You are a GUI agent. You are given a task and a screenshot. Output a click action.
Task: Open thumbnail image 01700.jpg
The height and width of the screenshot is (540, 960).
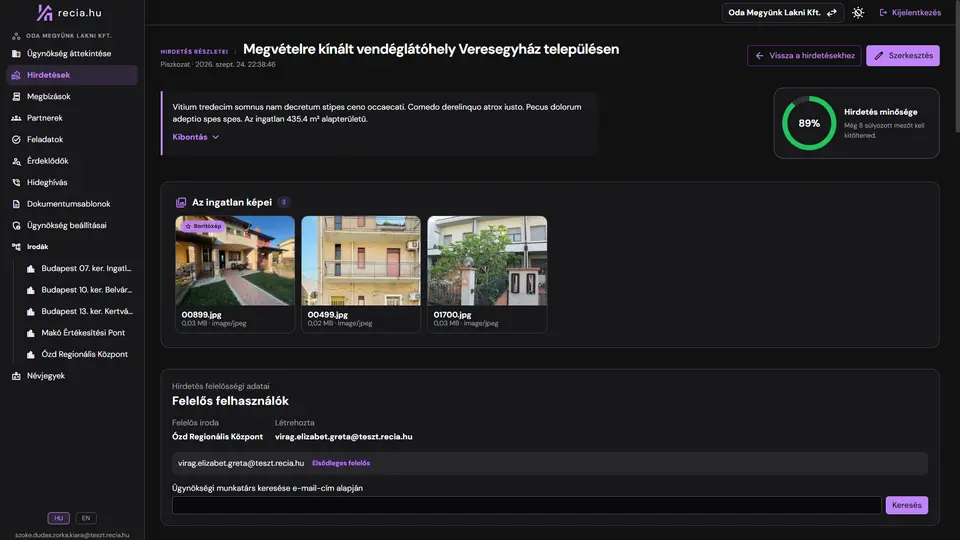[487, 261]
